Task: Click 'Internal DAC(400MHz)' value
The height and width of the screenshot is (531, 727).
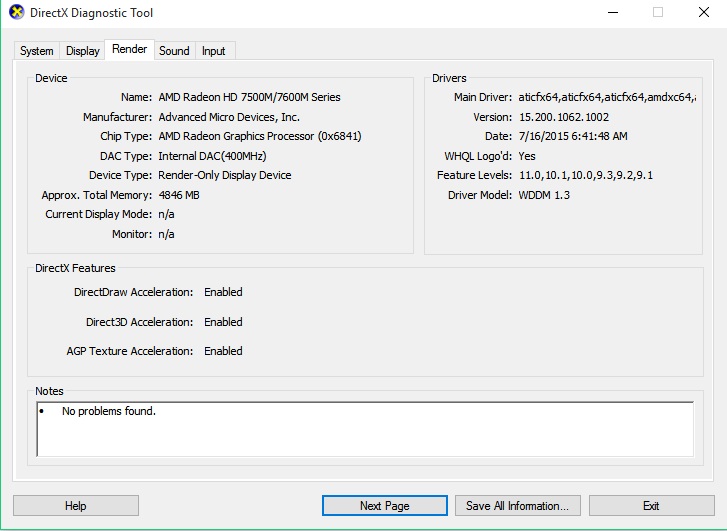Action: [x=212, y=156]
